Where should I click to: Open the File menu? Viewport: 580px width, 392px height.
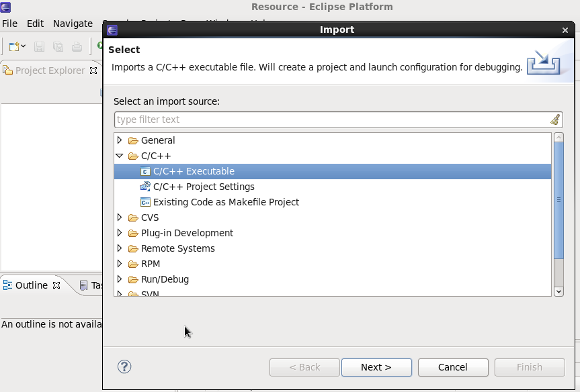click(x=10, y=23)
